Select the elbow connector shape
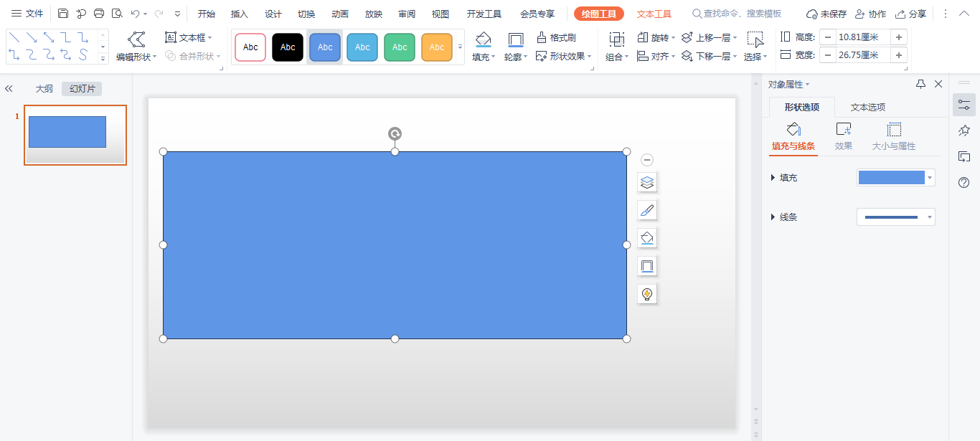Viewport: 980px width, 441px height. click(66, 37)
